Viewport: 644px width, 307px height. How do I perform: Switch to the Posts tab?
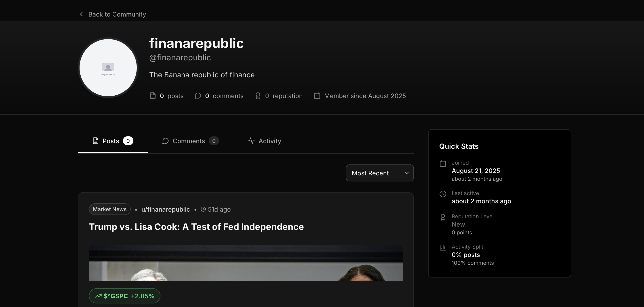tap(112, 141)
